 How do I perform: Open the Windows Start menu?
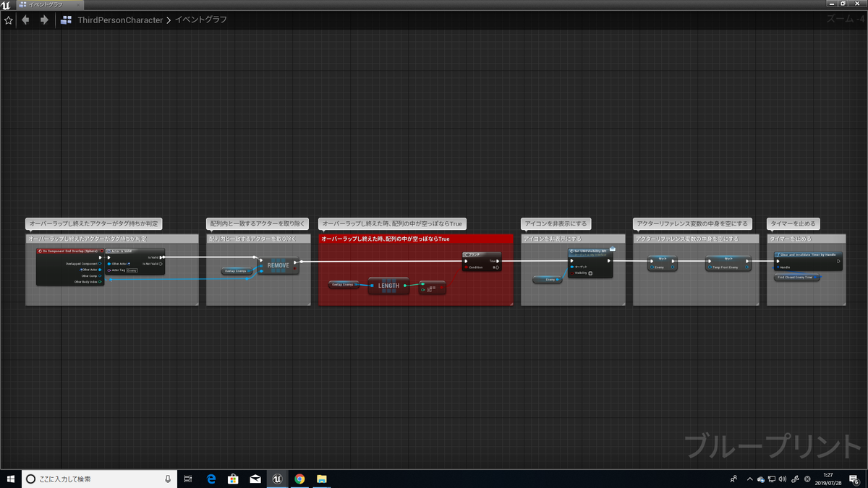click(11, 479)
